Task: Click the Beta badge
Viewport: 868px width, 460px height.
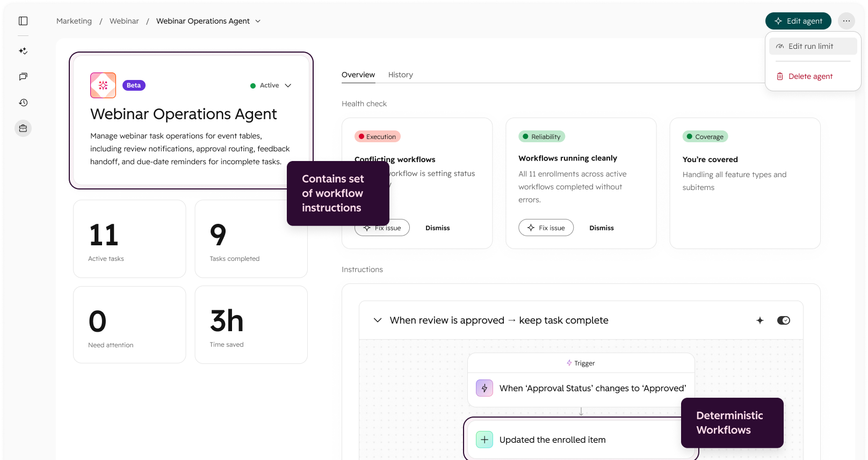Action: pos(134,85)
